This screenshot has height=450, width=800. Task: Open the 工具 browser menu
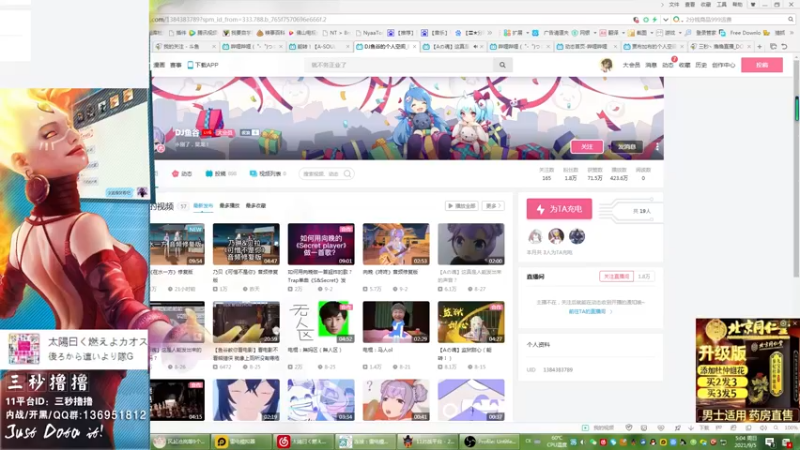(721, 5)
